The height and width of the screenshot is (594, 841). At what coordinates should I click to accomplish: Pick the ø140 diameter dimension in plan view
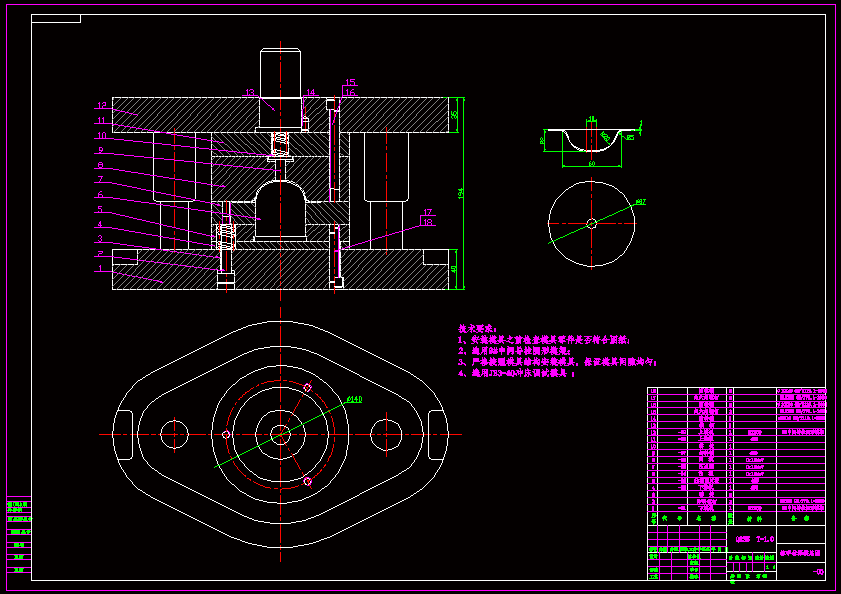355,399
